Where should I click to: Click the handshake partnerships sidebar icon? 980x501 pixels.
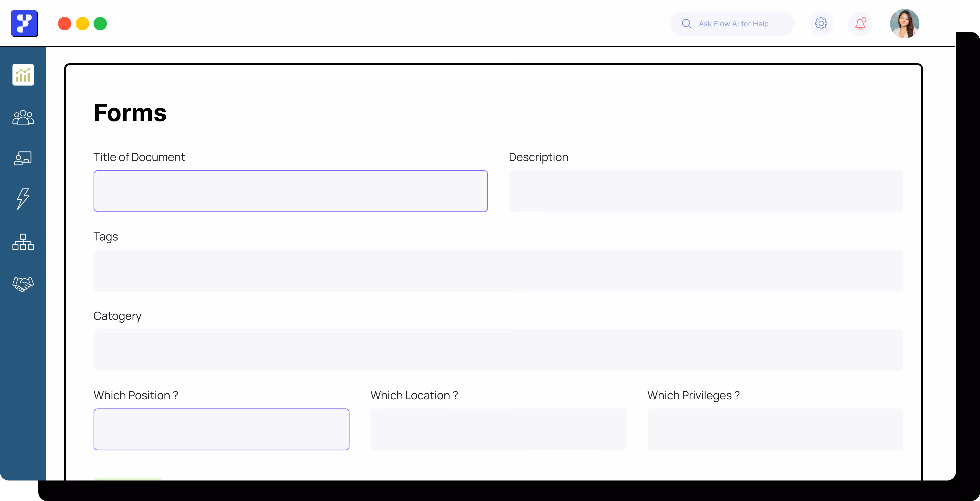tap(23, 284)
